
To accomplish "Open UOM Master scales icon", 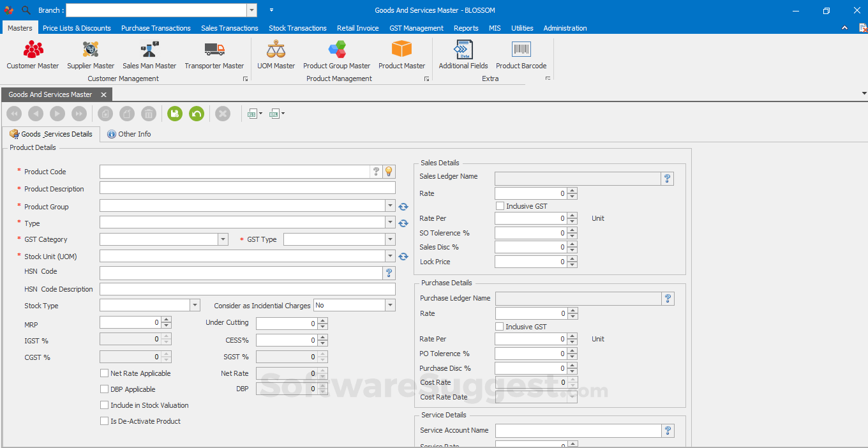I will tap(276, 50).
